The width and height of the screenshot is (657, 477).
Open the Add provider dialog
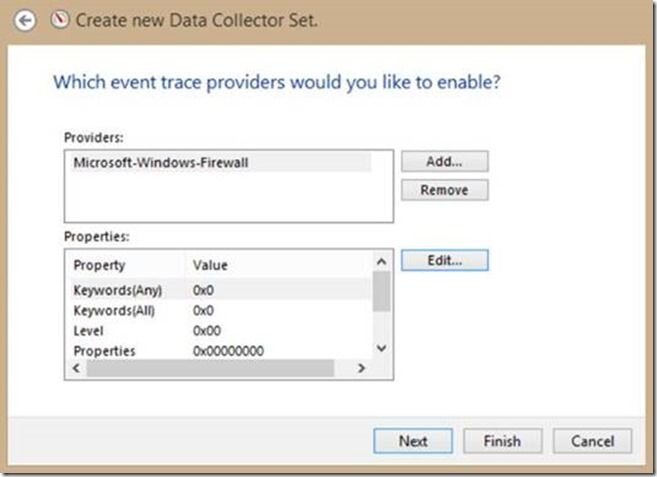click(444, 161)
